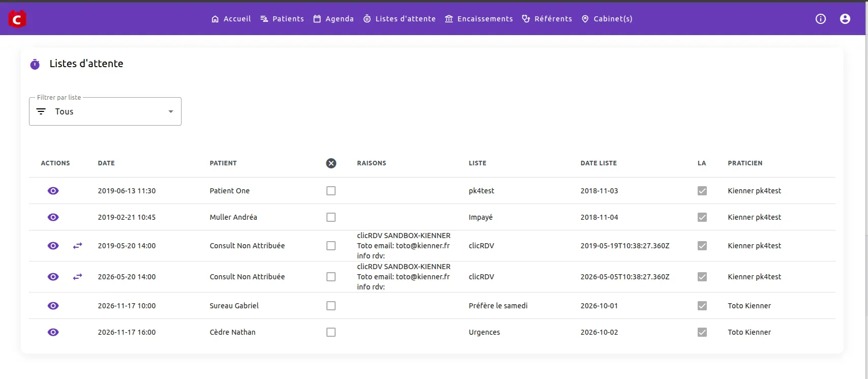View the Sureau Gabriel entry via eye icon

pyautogui.click(x=53, y=306)
